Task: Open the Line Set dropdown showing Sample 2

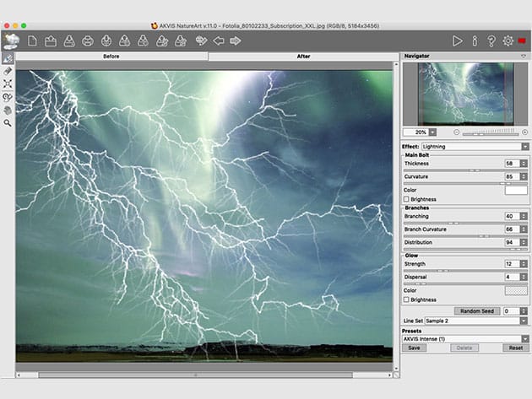Action: point(475,321)
